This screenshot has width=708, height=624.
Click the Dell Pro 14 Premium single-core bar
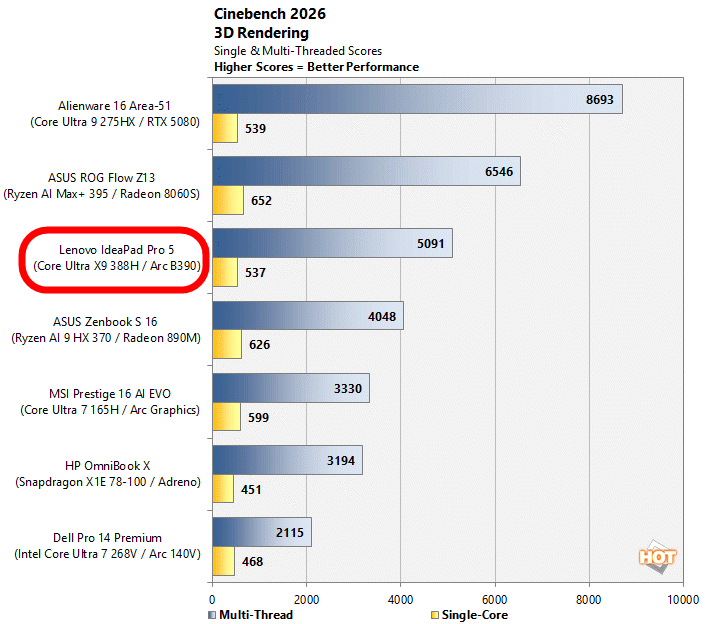click(x=223, y=561)
